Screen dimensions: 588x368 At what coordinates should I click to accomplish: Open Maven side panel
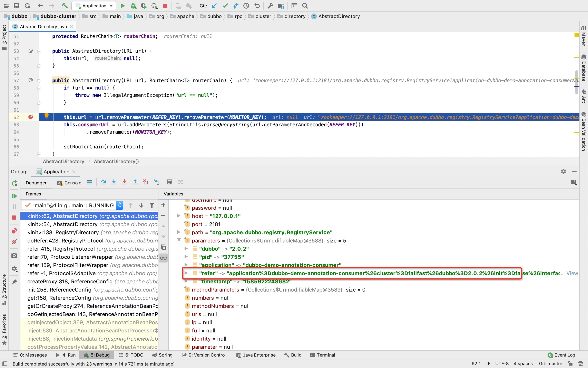[584, 36]
